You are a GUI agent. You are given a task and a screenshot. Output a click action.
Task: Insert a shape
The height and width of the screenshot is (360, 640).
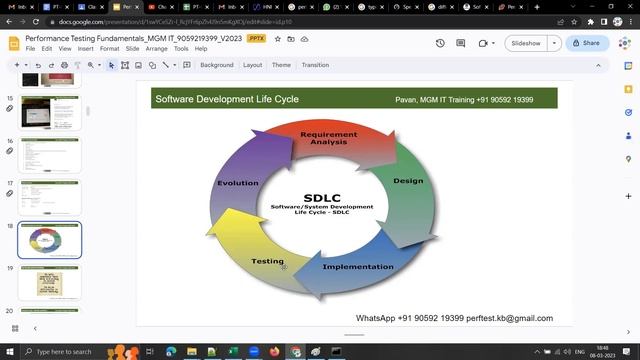coord(152,65)
